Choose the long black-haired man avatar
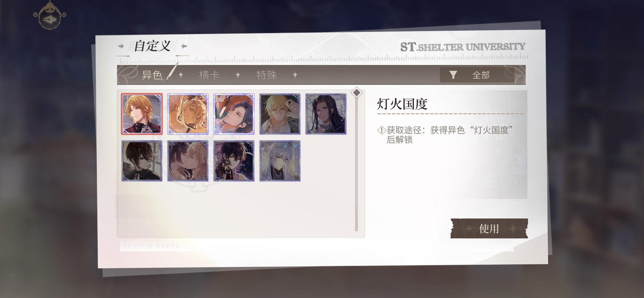644x298 pixels. coord(326,114)
